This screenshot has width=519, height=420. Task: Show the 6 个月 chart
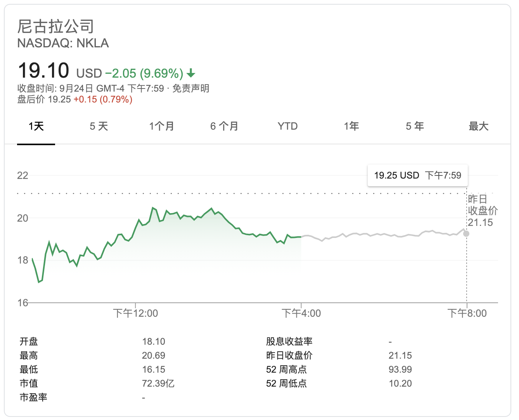(224, 126)
